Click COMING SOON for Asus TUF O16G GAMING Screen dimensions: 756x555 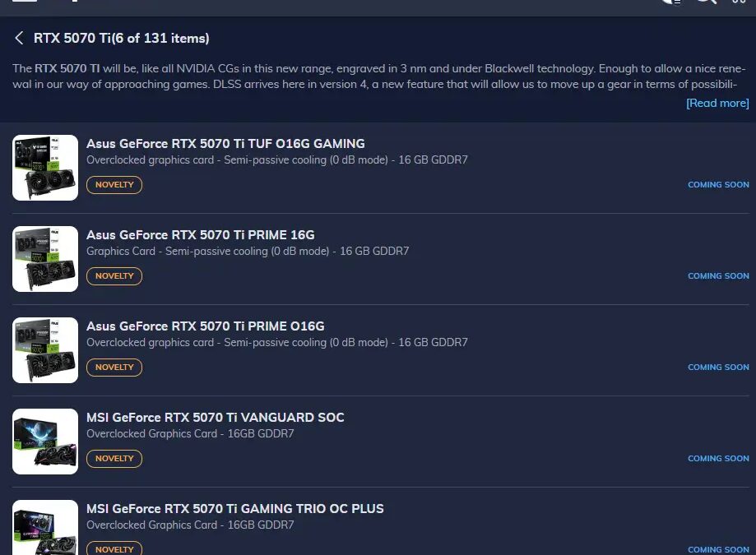click(718, 184)
